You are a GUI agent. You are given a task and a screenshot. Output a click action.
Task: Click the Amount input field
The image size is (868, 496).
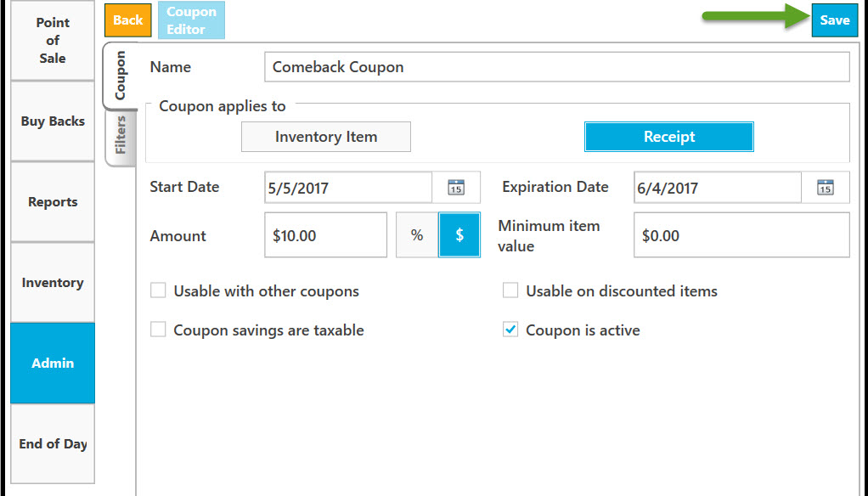tap(325, 235)
